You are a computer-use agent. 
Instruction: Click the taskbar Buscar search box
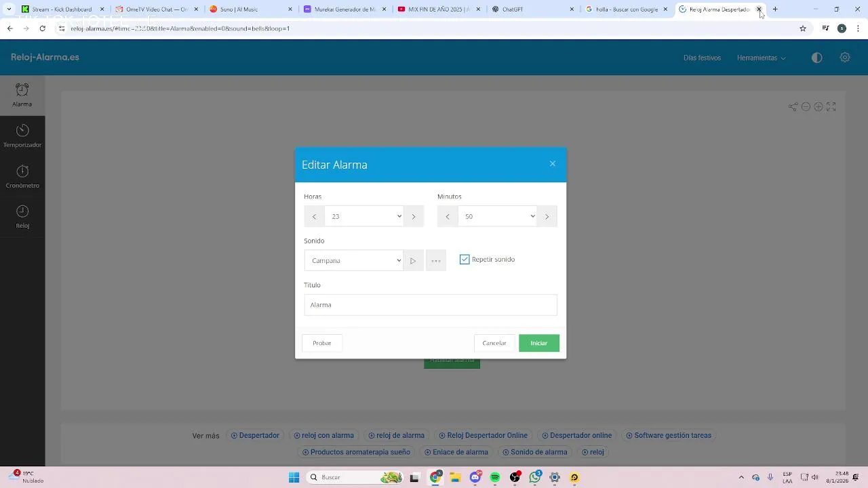click(x=355, y=478)
